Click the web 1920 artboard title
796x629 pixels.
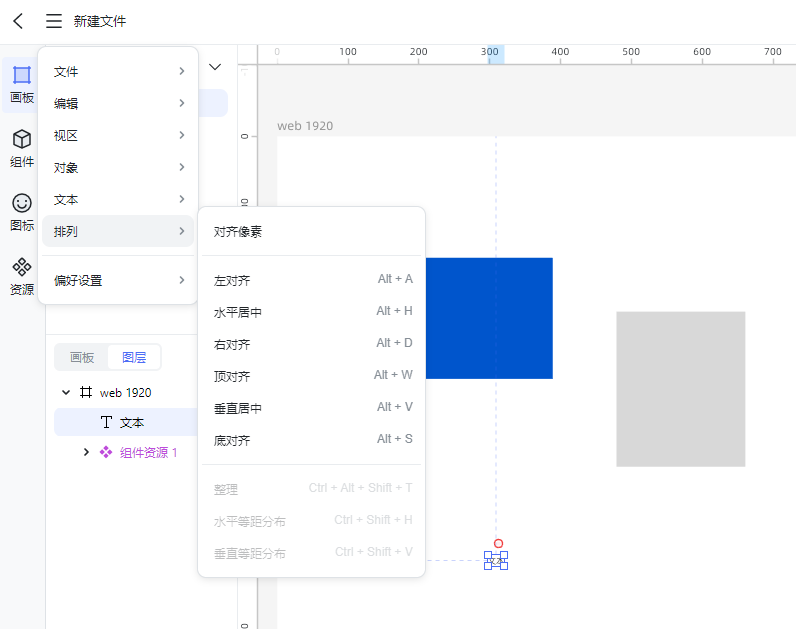(x=305, y=126)
